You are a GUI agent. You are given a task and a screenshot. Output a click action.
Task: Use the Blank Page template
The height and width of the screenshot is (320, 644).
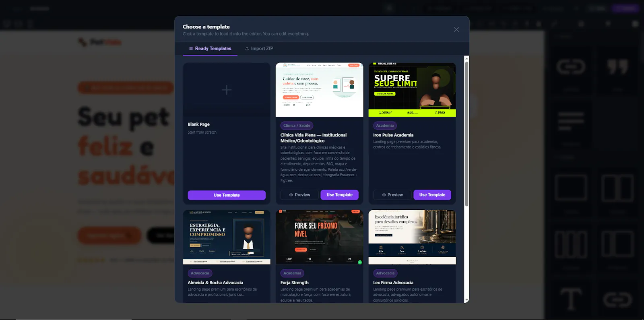[227, 195]
